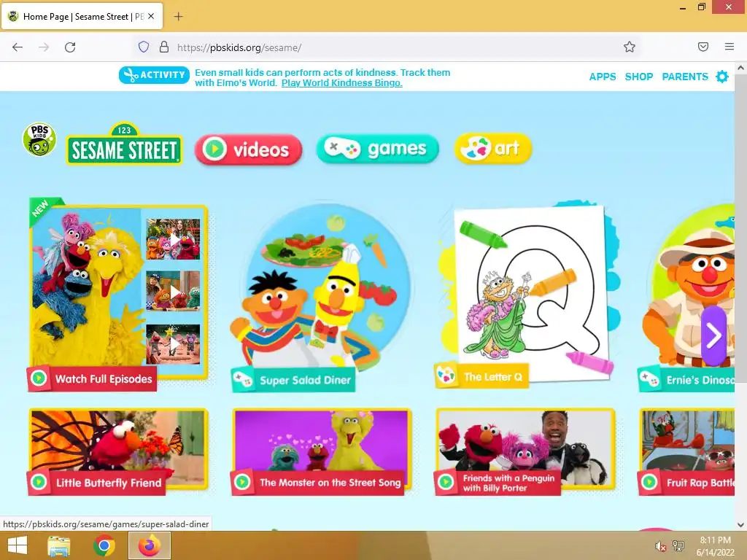Click the Save to Pocket icon

(x=703, y=47)
